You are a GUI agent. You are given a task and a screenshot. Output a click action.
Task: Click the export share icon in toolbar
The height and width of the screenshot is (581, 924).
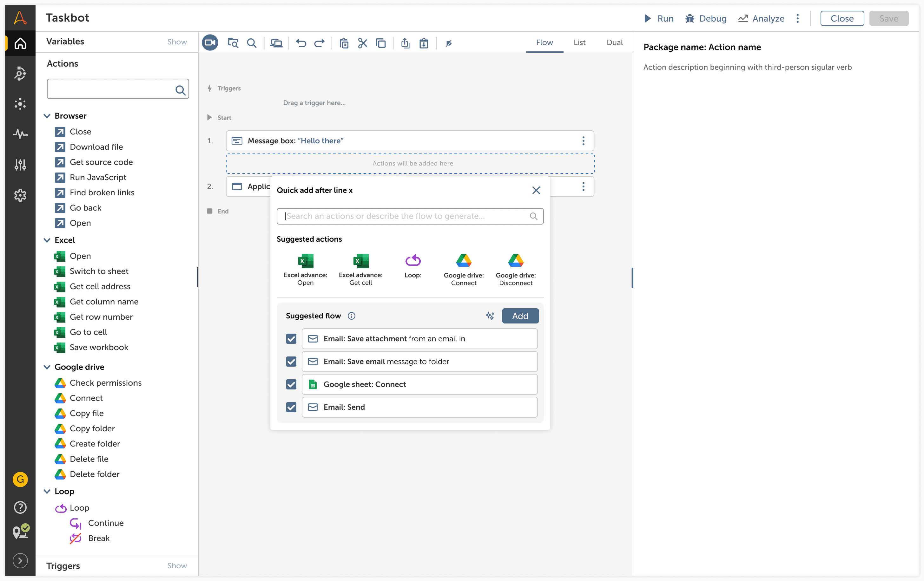tap(405, 43)
